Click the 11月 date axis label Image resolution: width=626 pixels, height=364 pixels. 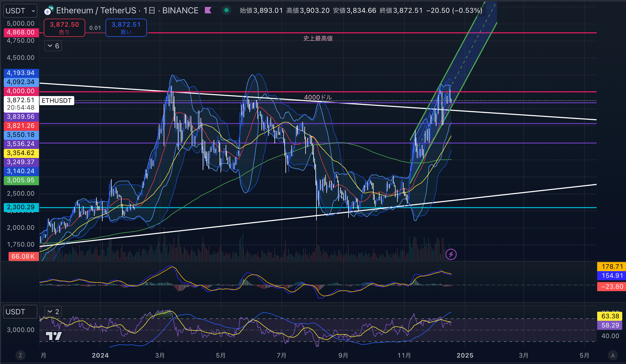coord(404,355)
